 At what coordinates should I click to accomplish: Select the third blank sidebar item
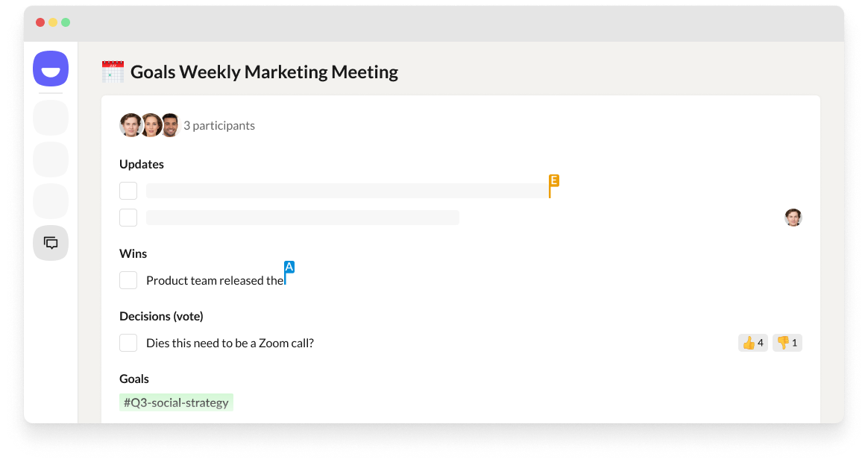51,201
